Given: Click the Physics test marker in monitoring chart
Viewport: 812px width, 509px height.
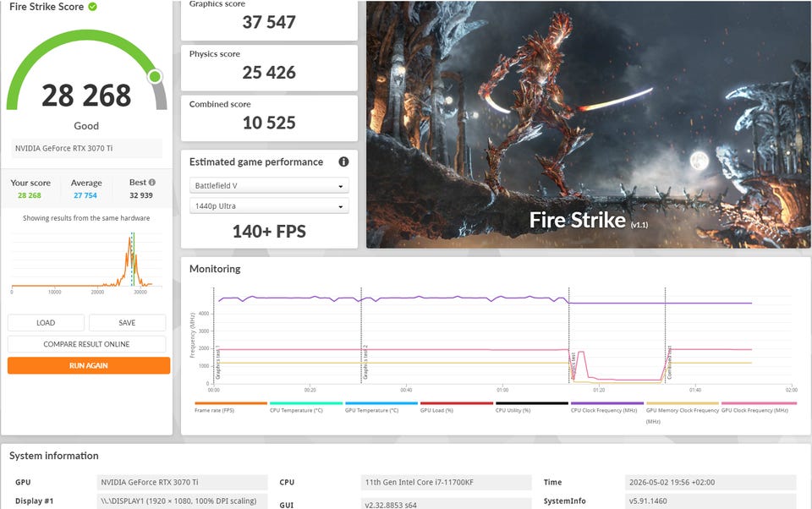Looking at the screenshot, I should click(x=569, y=335).
